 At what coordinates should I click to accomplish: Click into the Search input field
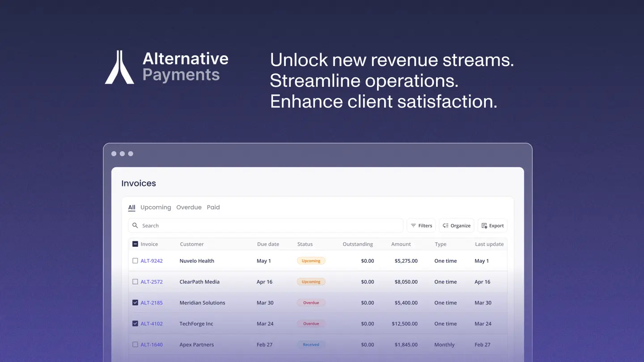[x=266, y=226]
